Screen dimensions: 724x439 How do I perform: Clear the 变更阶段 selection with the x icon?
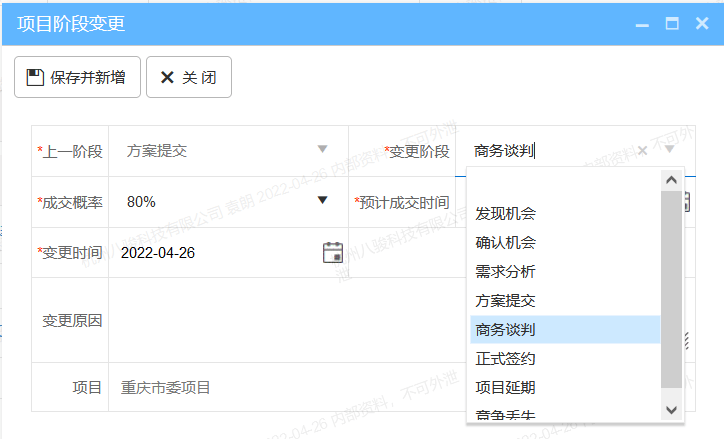click(642, 151)
